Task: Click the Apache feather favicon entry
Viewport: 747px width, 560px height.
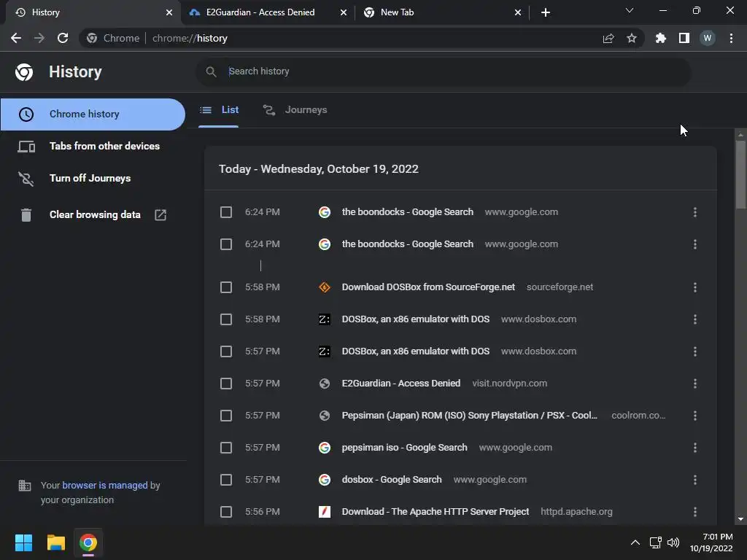Action: tap(325, 512)
